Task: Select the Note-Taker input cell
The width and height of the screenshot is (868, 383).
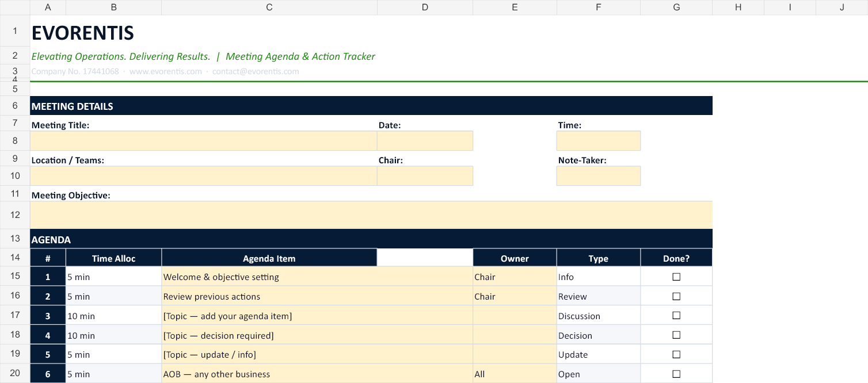Action: [x=598, y=176]
